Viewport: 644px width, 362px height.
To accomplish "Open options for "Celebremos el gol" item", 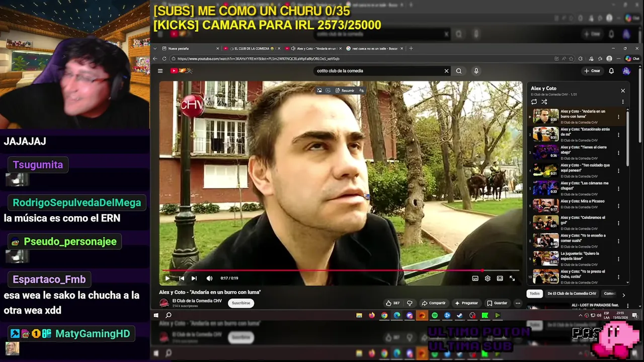I will click(x=619, y=223).
